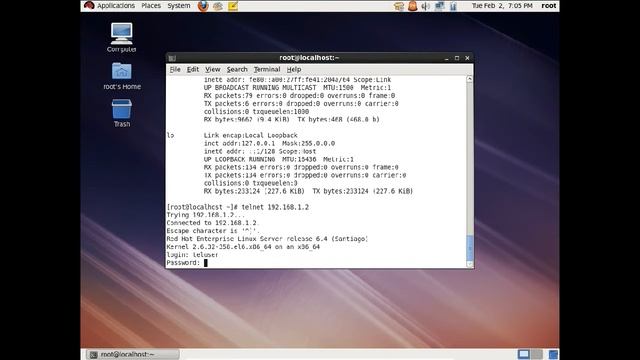
Task: Open the Edit menu in terminal
Action: pos(193,69)
